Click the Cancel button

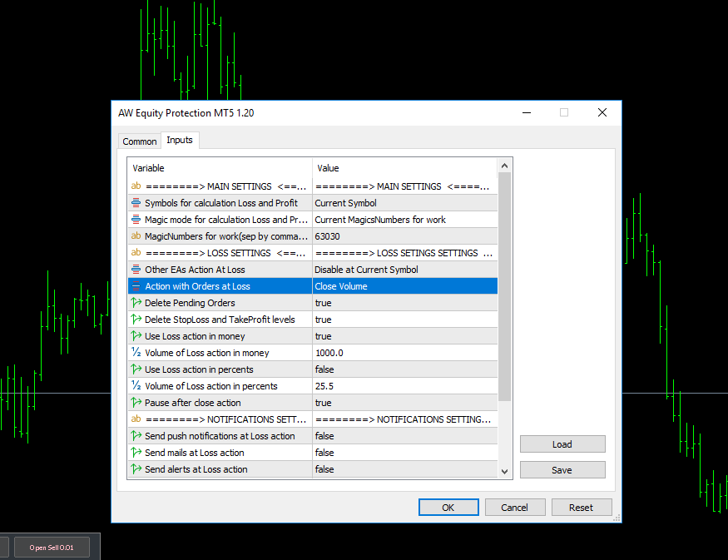pos(514,507)
